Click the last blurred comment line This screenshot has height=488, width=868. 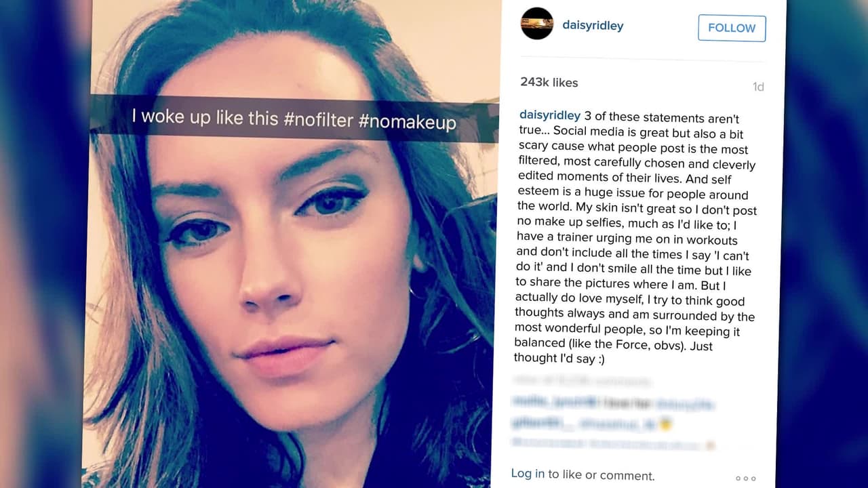613,445
